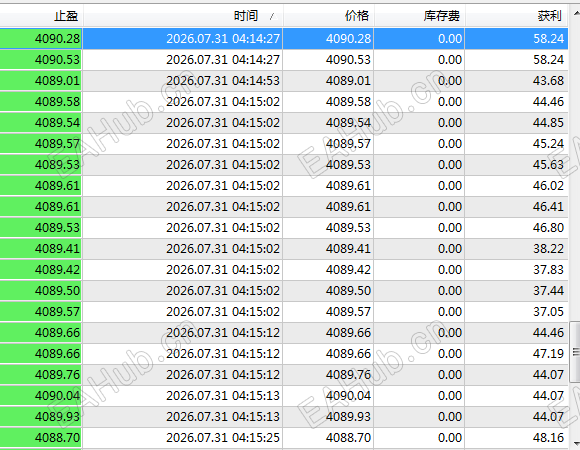Click the scrollbar up arrow
The height and width of the screenshot is (450, 580).
(x=576, y=14)
